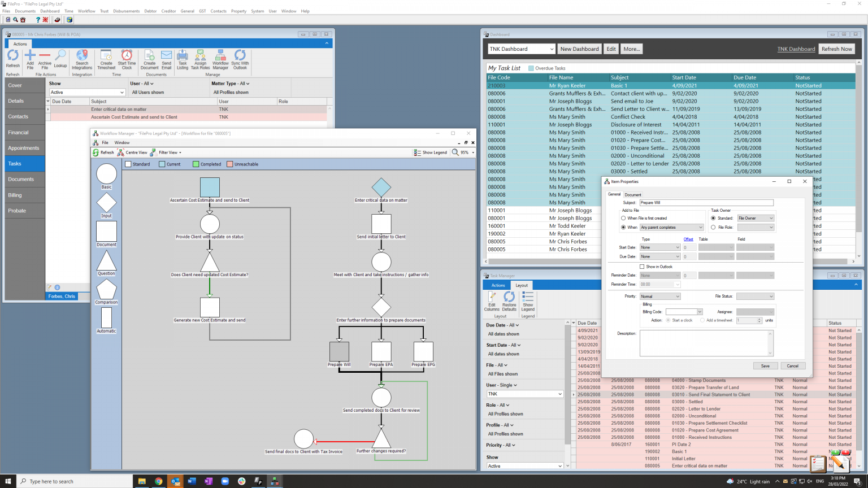Click Sync With Outlook icon
The height and width of the screenshot is (488, 868).
[240, 59]
